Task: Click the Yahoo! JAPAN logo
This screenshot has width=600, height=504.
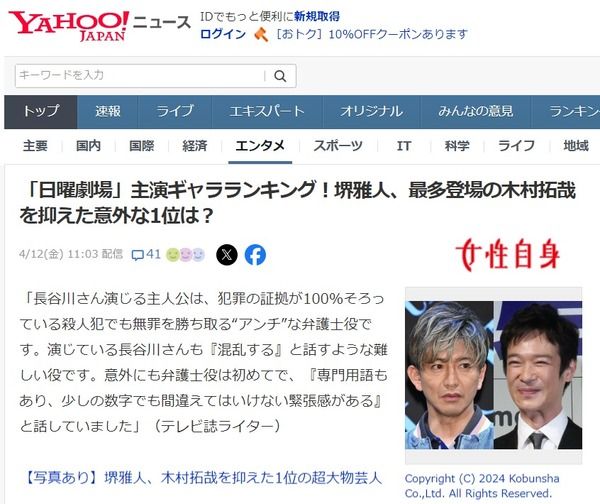Action: (69, 26)
